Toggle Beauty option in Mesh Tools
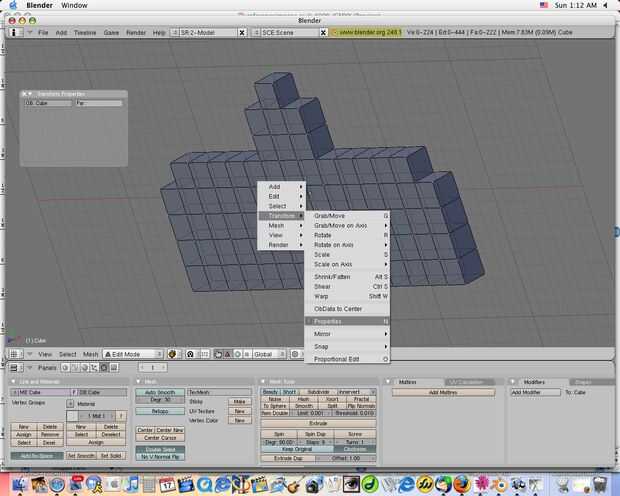This screenshot has height=496, width=620. click(270, 392)
